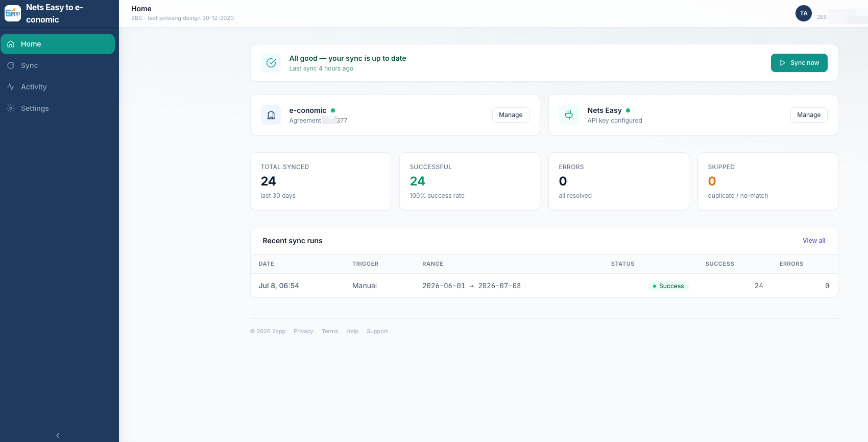The width and height of the screenshot is (868, 442).
Task: Click '100% success rate' text
Action: (x=437, y=196)
